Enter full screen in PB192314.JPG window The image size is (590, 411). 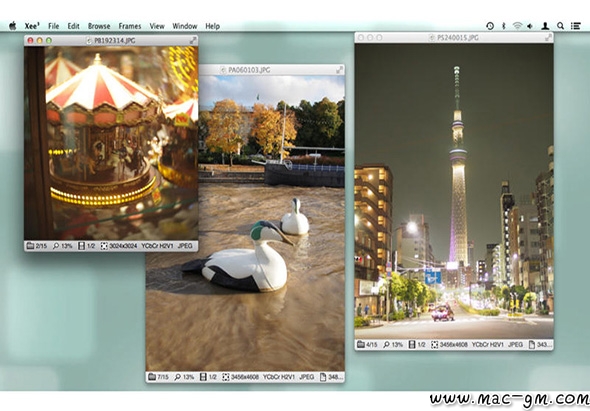193,40
